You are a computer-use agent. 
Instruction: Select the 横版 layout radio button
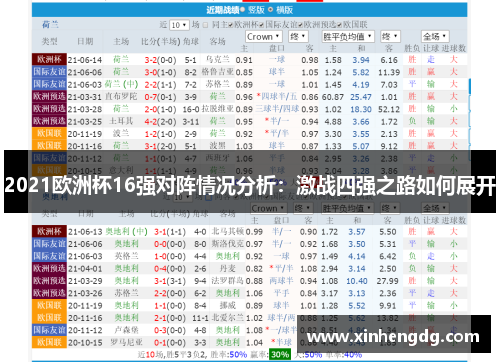pos(270,10)
